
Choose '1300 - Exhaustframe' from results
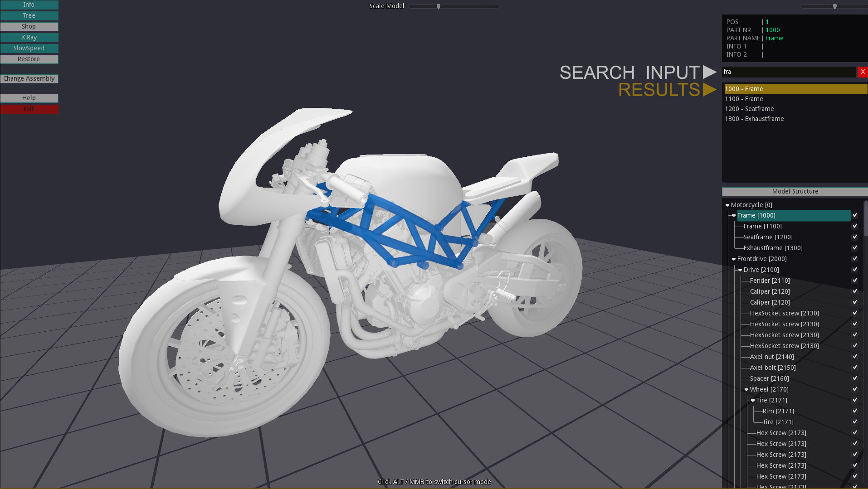pos(754,119)
